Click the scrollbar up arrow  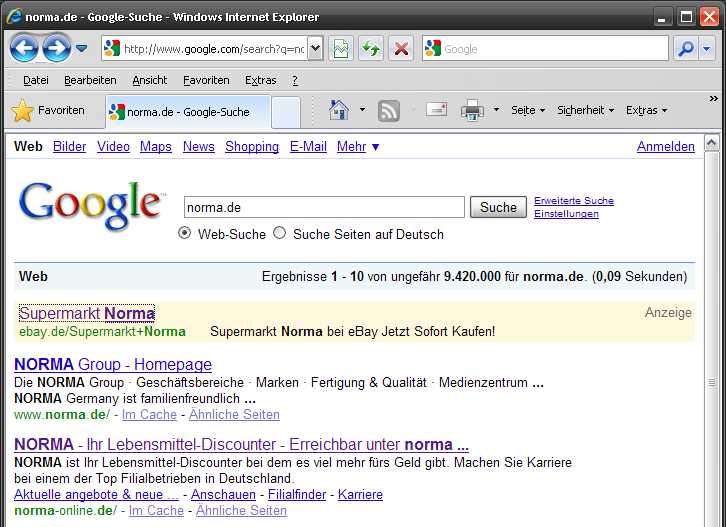tap(712, 143)
